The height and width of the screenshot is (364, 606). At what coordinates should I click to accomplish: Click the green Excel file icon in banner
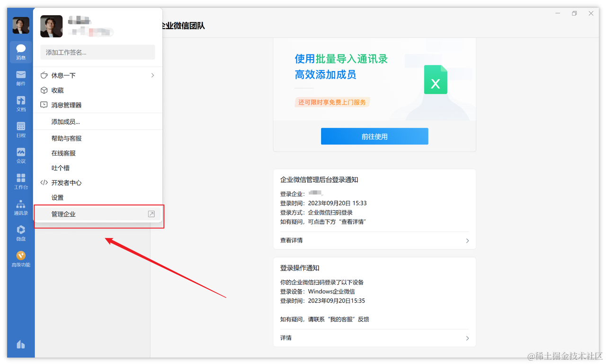tap(436, 80)
